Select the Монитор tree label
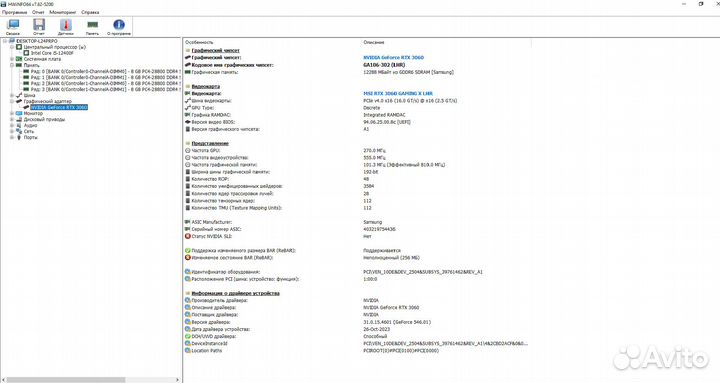Viewport: 720px width, 383px height. click(33, 113)
